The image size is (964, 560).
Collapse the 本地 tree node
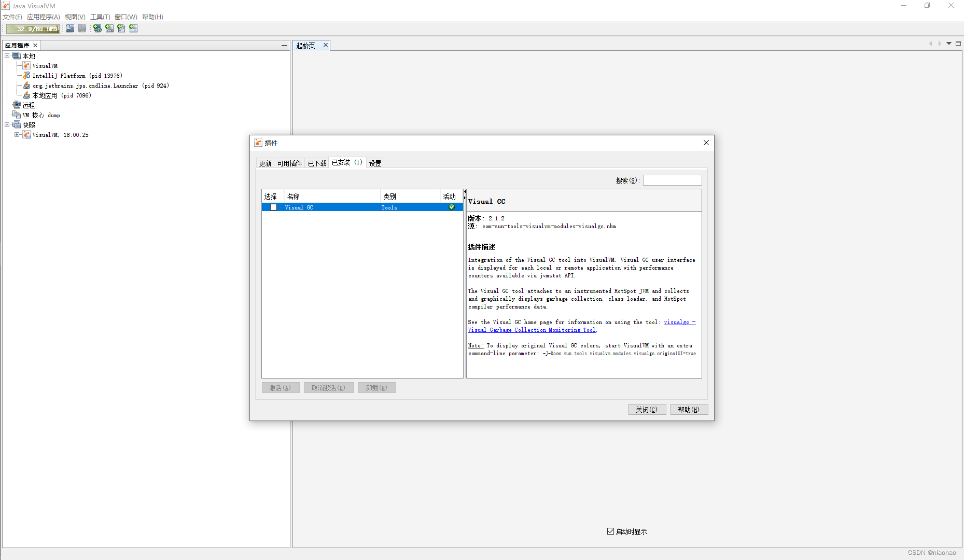(7, 55)
